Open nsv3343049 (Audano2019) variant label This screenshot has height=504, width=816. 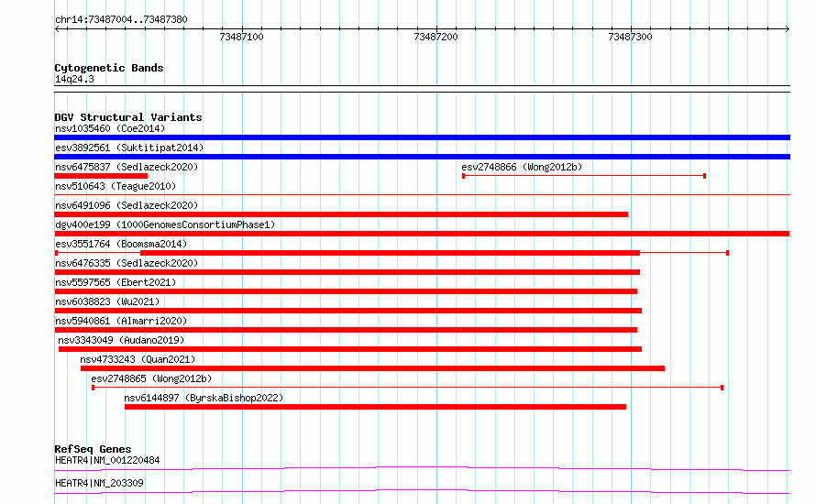point(121,340)
